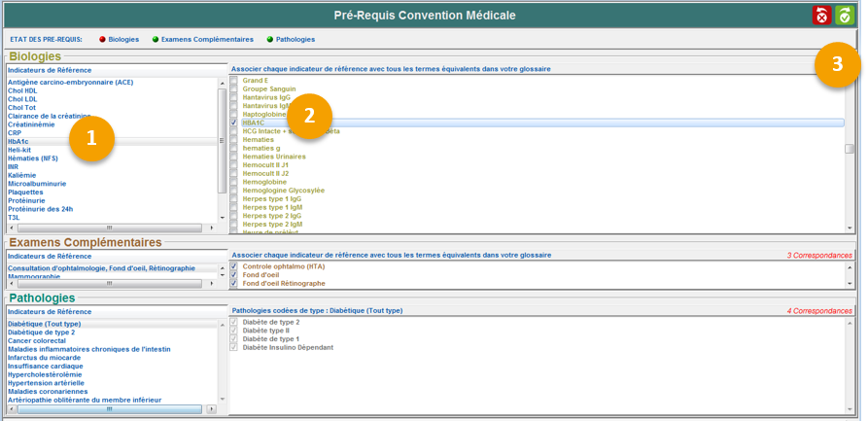Uncheck the Controle ophtalmo (HTA) checkbox

tap(234, 266)
